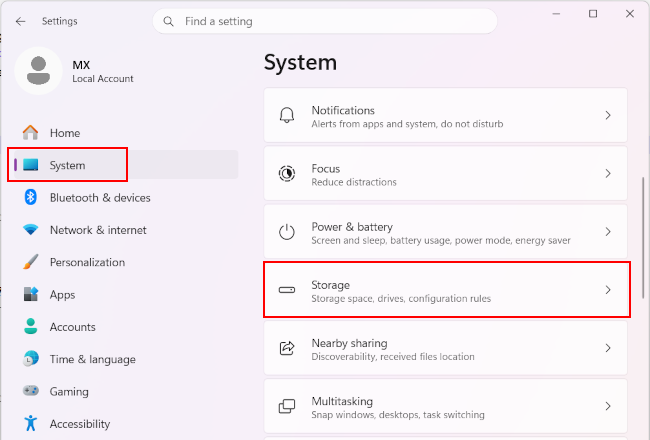Click the vertical scrollbar thumb

click(x=643, y=238)
